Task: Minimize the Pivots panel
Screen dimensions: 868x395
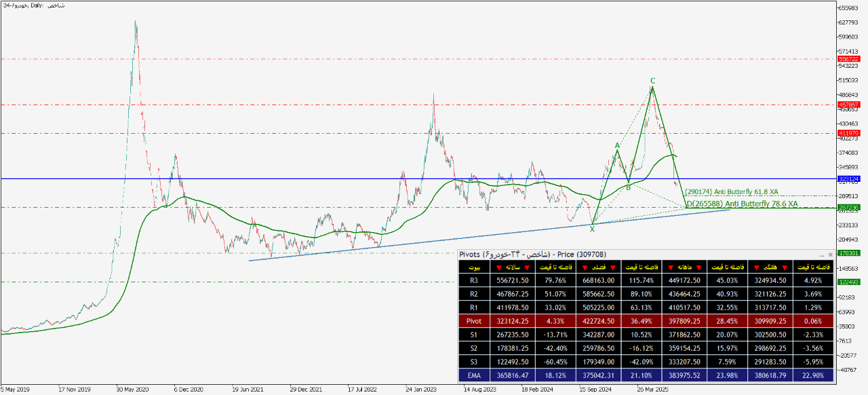Action: pos(821,255)
